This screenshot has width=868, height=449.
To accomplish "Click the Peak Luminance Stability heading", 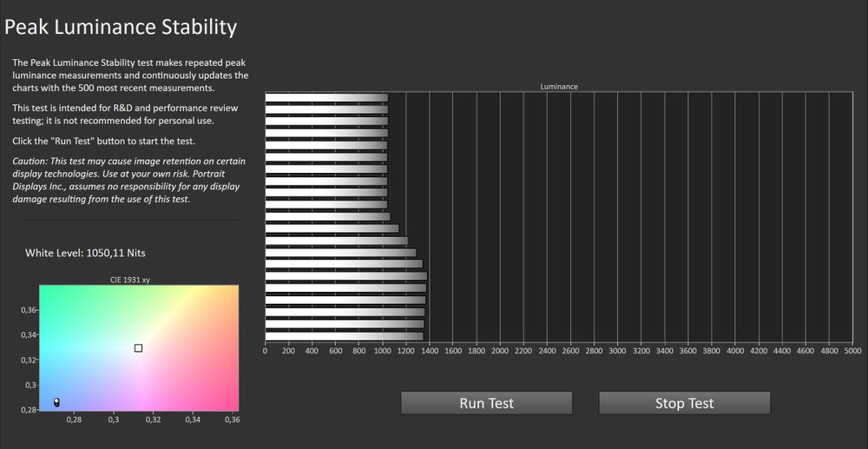I will coord(120,27).
